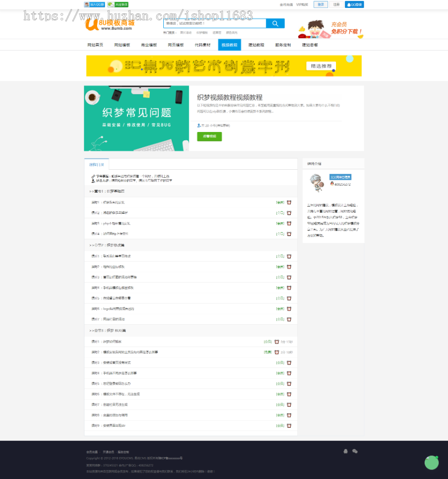Click the author icon before 共 20 小节
Viewport: 448px width, 479px height.
pos(198,125)
